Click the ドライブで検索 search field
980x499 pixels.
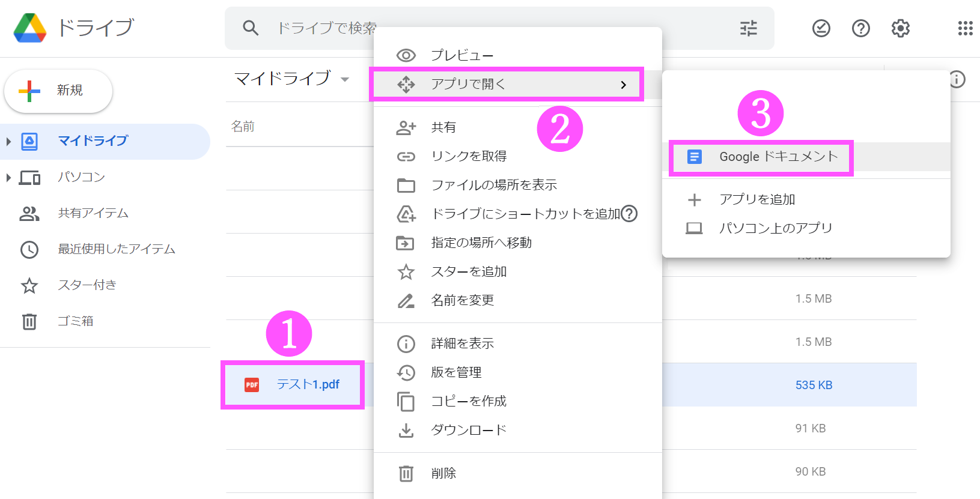pos(499,28)
